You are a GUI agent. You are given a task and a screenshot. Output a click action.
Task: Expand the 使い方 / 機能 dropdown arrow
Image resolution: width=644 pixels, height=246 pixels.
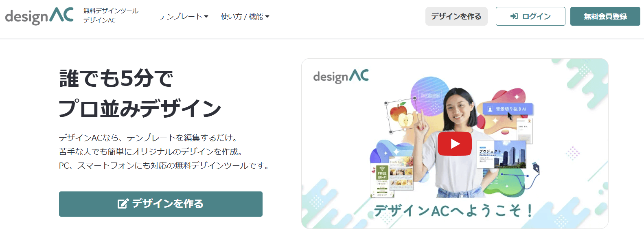(267, 17)
